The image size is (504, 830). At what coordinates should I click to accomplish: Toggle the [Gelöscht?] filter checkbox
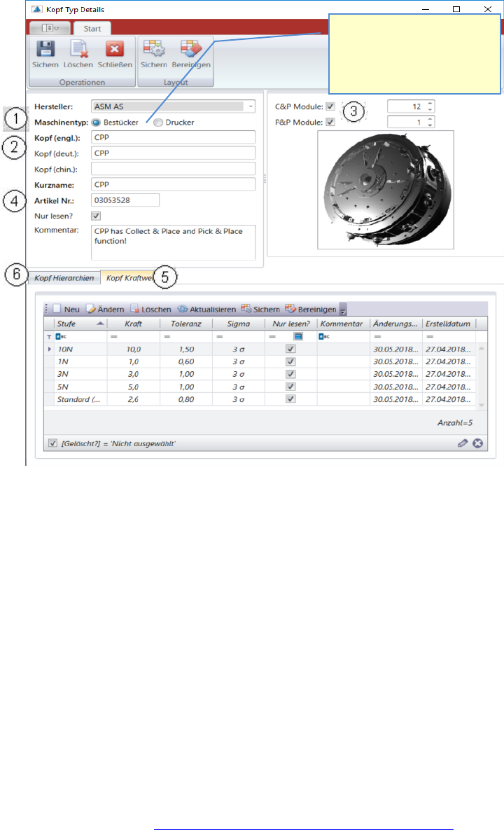(x=52, y=443)
